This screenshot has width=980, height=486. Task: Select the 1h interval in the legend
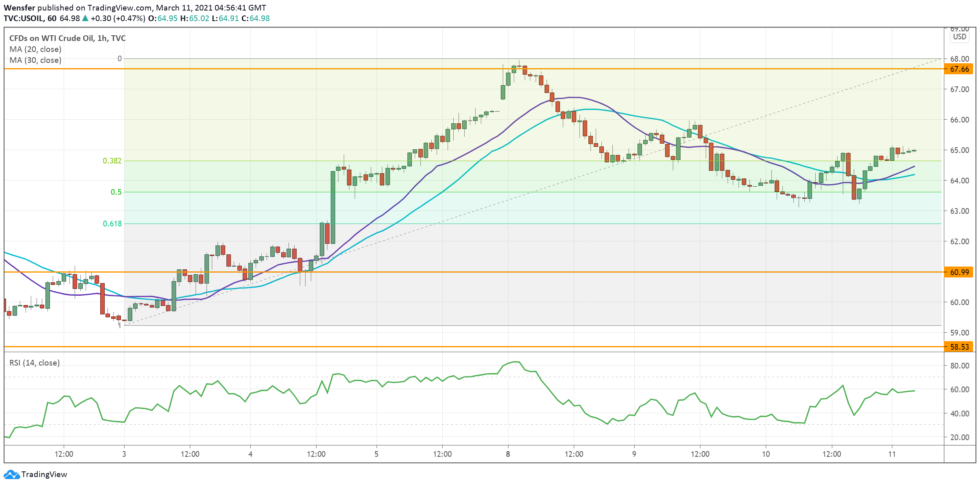(100, 38)
